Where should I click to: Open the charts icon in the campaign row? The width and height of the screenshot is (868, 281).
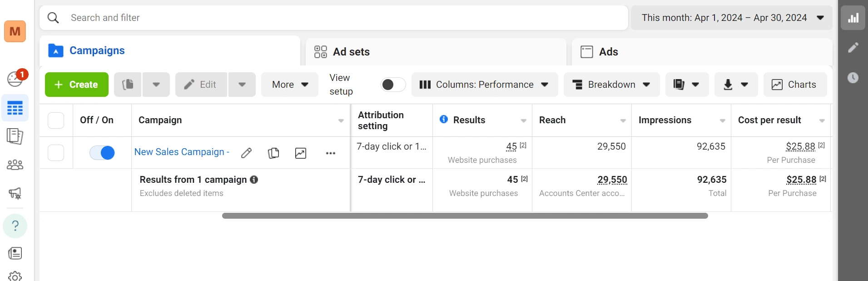pos(301,153)
